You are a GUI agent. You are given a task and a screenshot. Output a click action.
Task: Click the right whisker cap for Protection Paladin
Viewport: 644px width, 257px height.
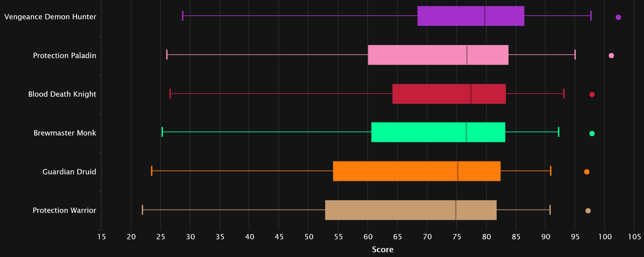pos(575,55)
